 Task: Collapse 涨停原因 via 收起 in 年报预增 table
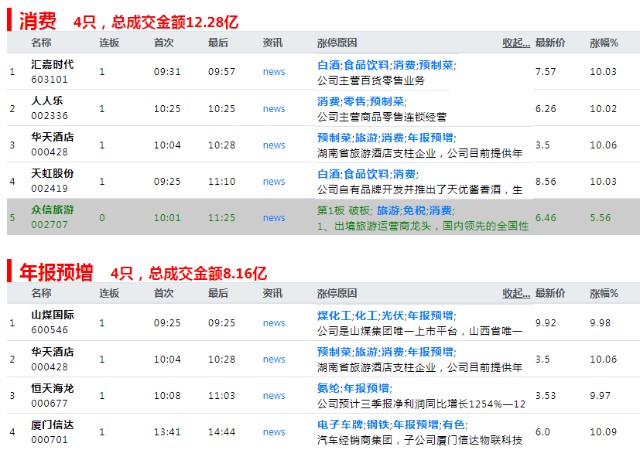[516, 293]
